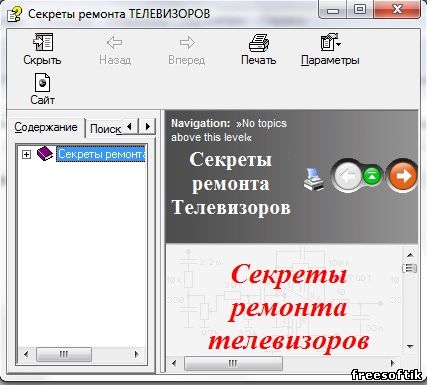The height and width of the screenshot is (385, 427).
Task: Click the content pane horizontal scrollbar thumb
Action: 233,363
